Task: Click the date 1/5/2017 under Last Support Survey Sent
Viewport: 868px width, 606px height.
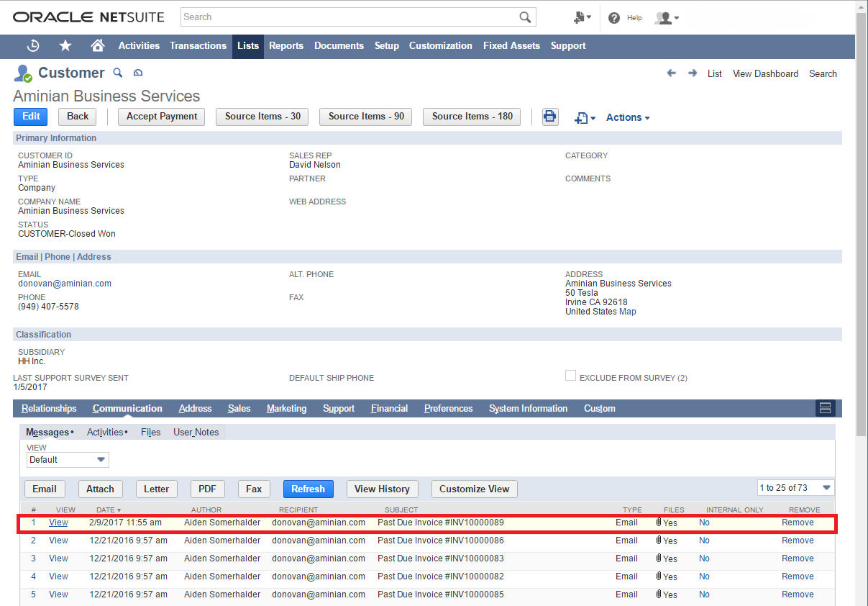Action: pyautogui.click(x=29, y=387)
